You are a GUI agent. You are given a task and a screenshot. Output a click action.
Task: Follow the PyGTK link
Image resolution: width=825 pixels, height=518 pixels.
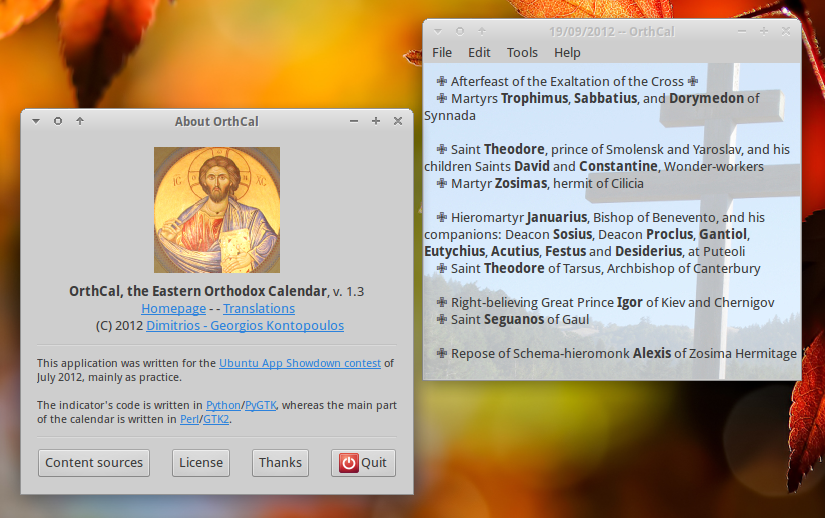260,405
